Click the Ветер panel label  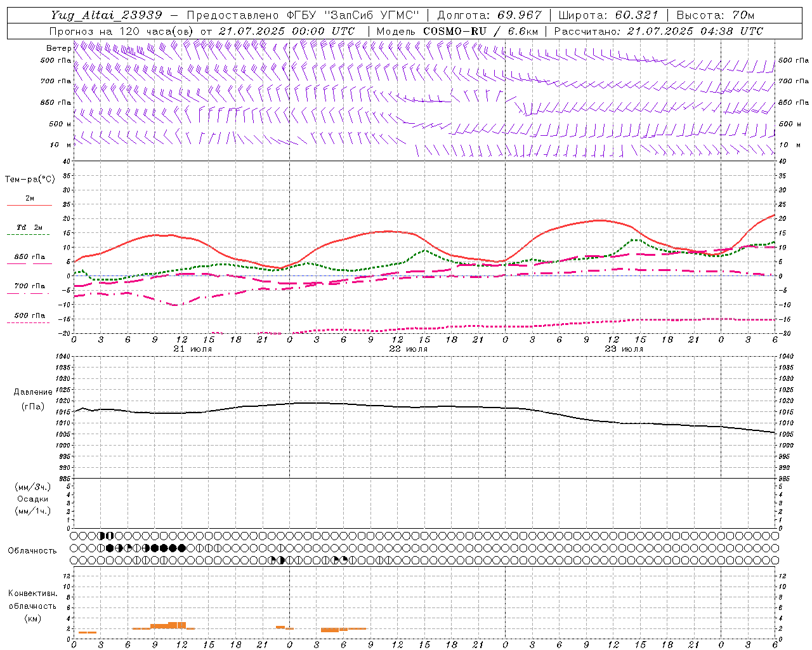(x=58, y=48)
